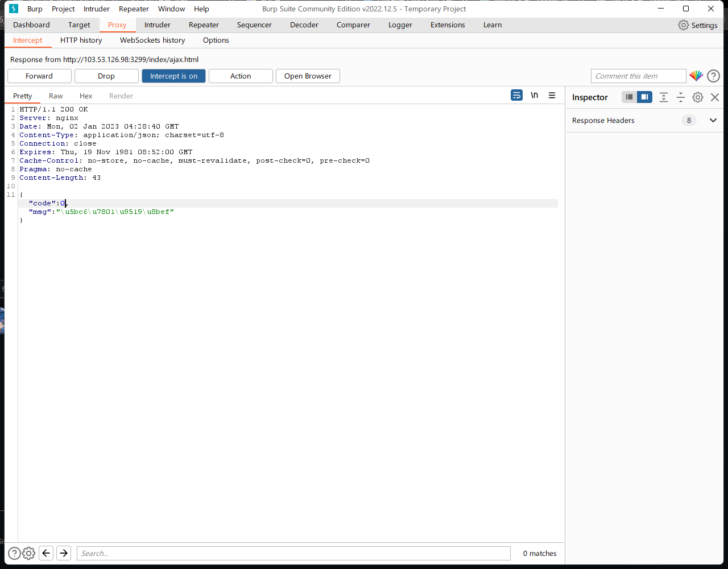Open the proxy Options sub-tab

(x=216, y=40)
